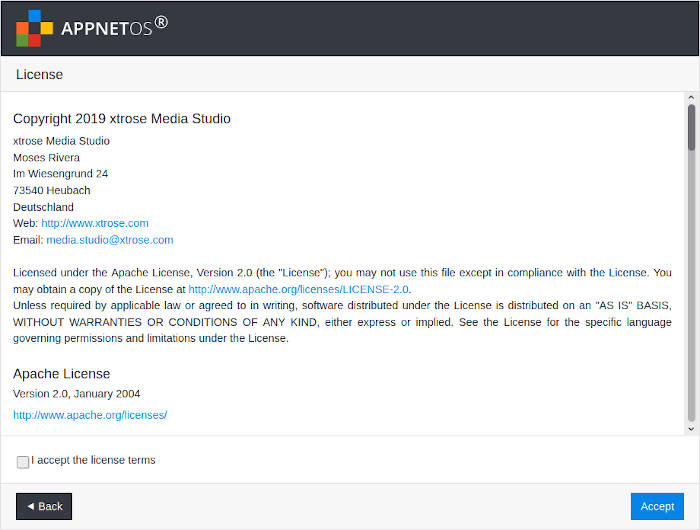The height and width of the screenshot is (530, 700).
Task: Tick the accept license terms checkbox
Action: coord(23,462)
